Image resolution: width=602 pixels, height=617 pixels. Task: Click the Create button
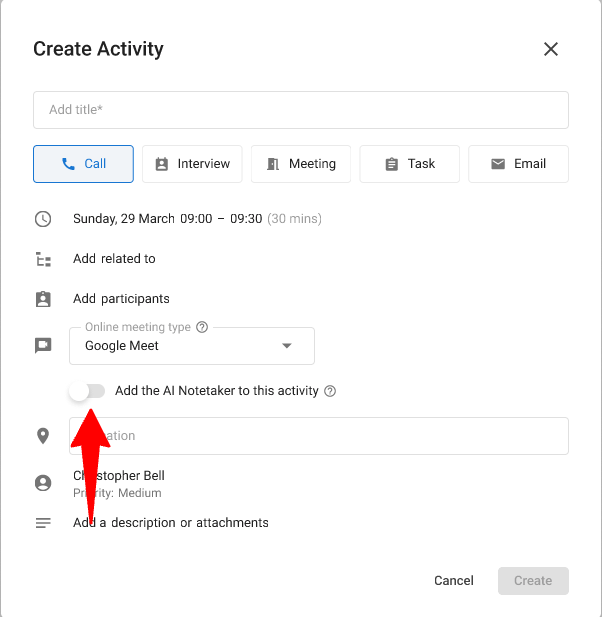[533, 581]
